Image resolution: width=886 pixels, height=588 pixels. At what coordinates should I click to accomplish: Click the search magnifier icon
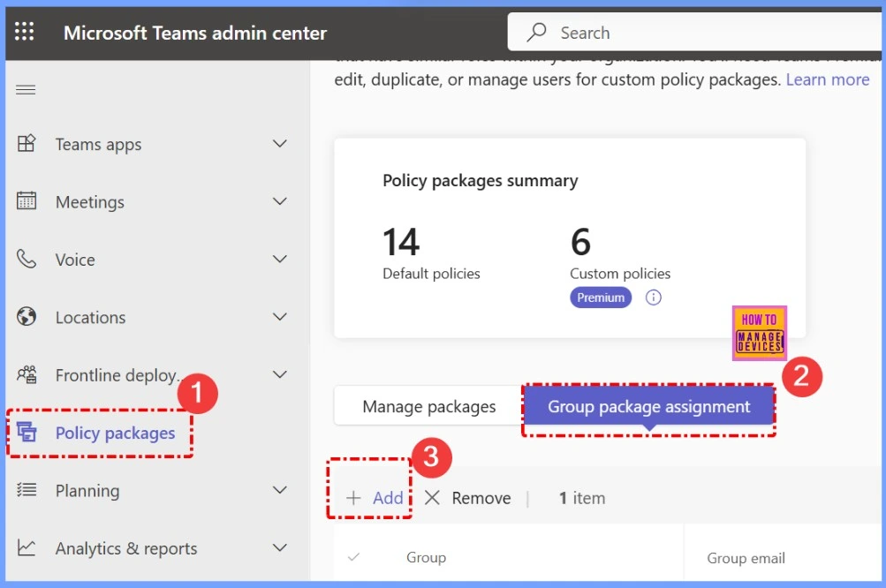[x=536, y=32]
